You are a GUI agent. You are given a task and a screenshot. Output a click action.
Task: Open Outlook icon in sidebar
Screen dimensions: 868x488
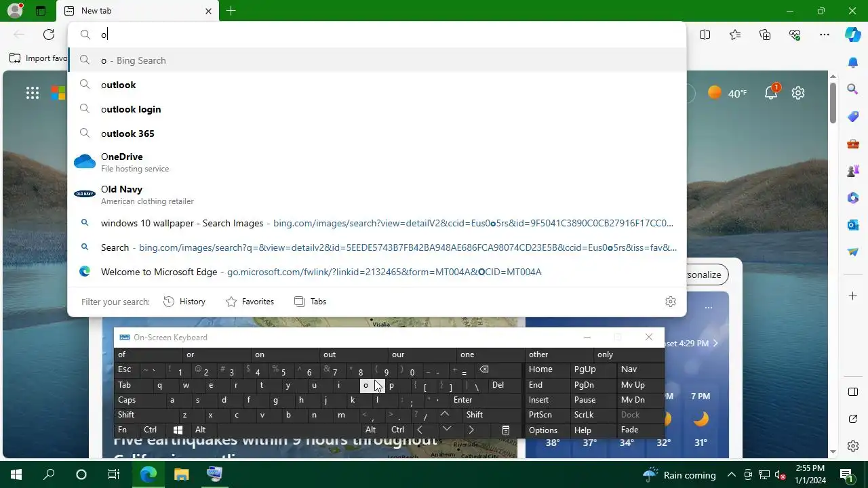[x=853, y=224]
